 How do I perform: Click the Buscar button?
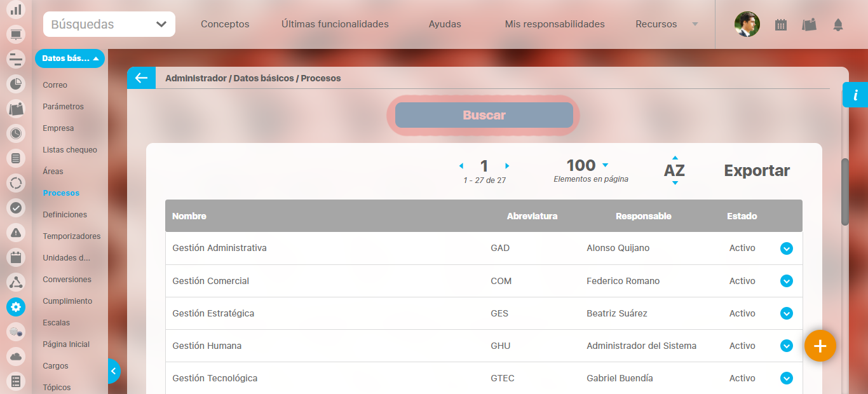coord(484,115)
